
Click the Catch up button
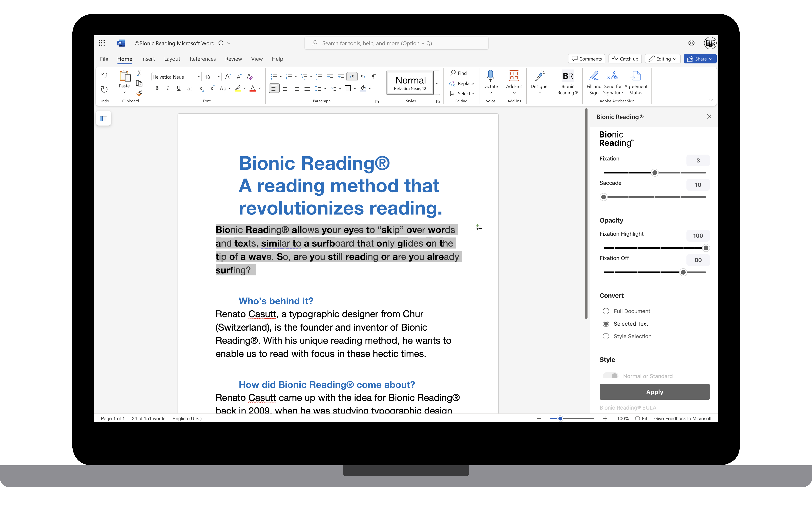point(625,59)
